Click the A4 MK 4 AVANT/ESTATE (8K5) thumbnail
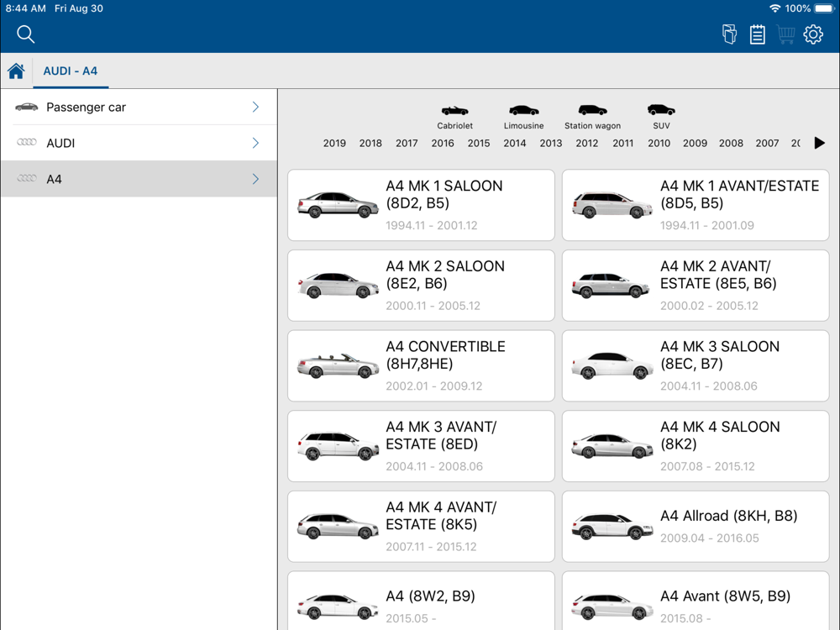 coord(338,526)
